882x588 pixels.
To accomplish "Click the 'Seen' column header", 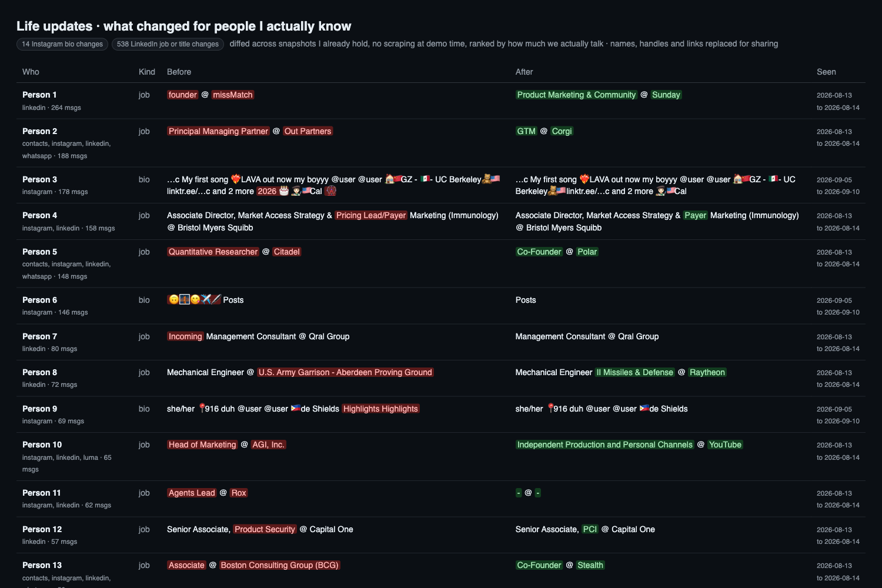I will click(826, 72).
